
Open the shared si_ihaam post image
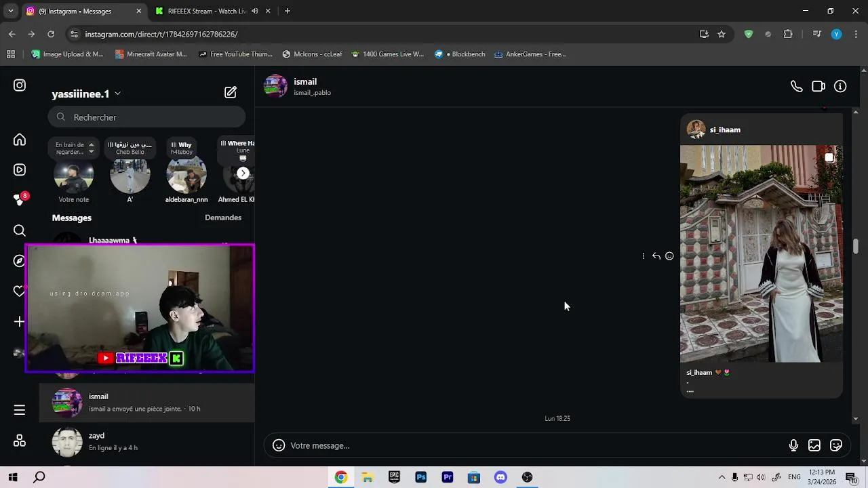tap(762, 253)
